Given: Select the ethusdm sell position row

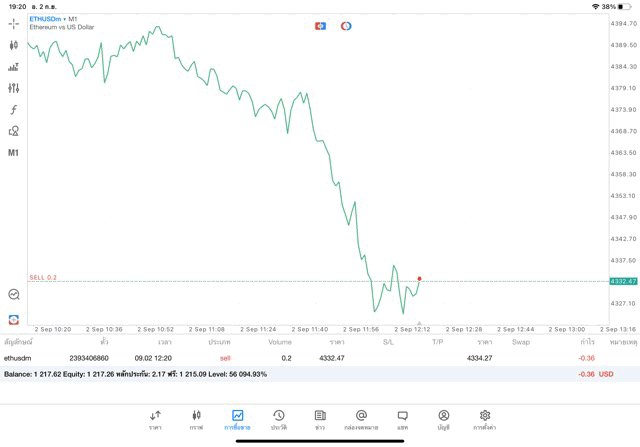Looking at the screenshot, I should (300, 357).
